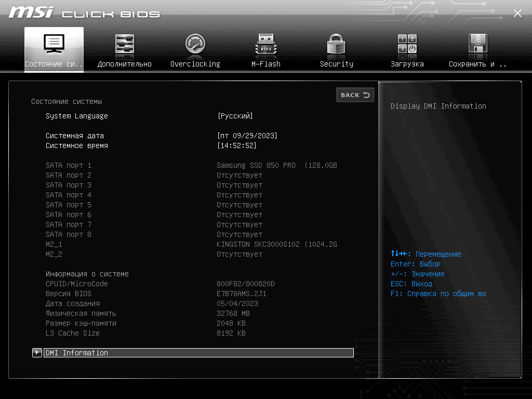The height and width of the screenshot is (399, 532).
Task: Click the Размер кэш-памяти label
Action: coord(81,323)
